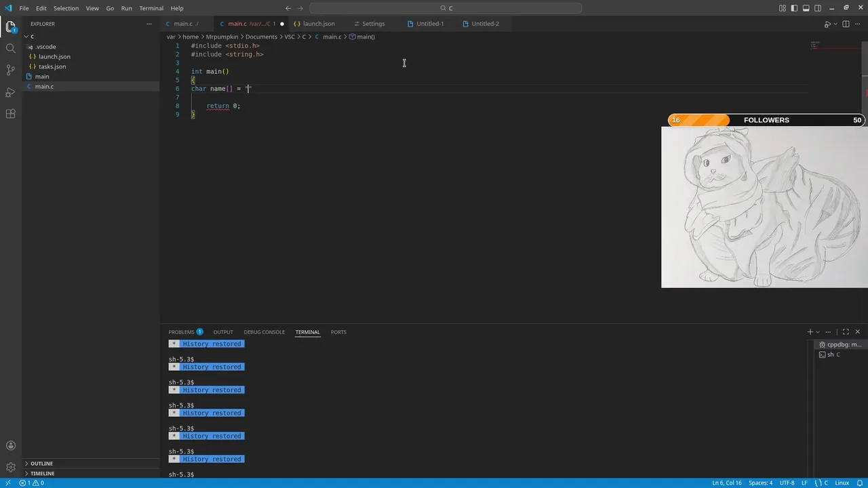Create a new terminal with plus icon

pyautogui.click(x=810, y=332)
